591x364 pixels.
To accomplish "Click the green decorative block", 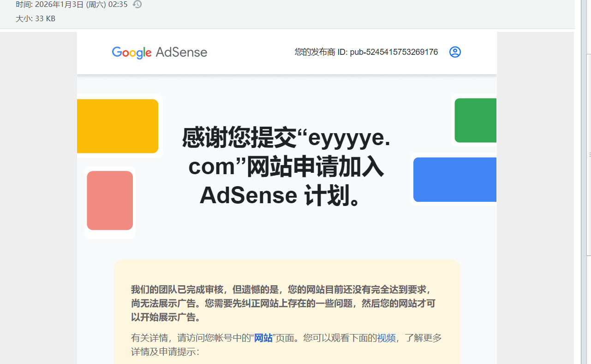I will pos(475,120).
